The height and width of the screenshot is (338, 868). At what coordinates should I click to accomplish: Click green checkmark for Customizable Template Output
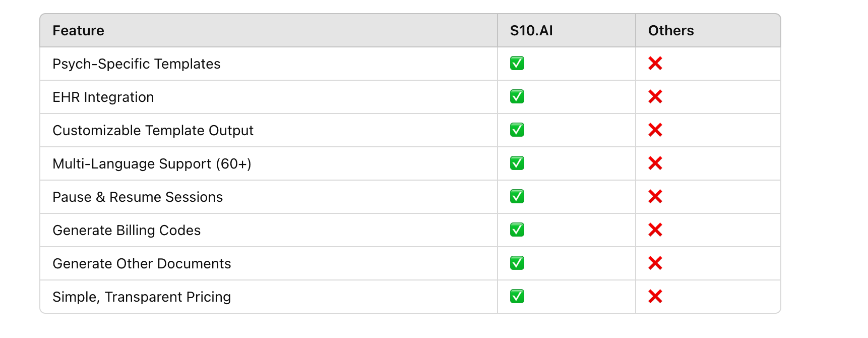point(517,130)
